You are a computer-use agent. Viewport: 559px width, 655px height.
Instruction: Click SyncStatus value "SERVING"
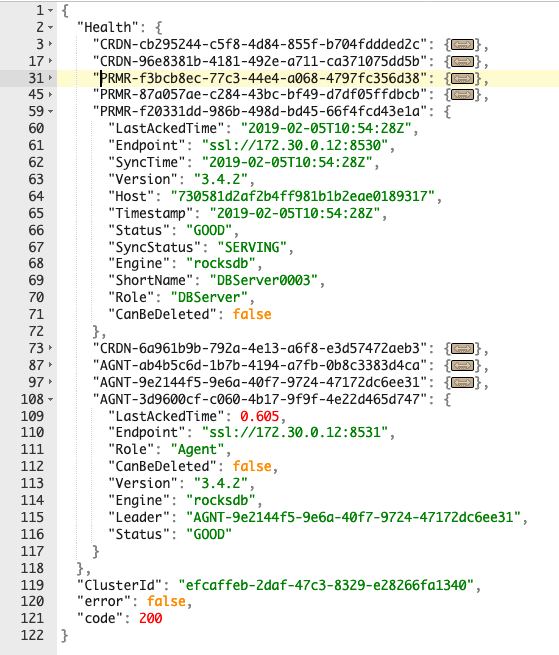(252, 247)
